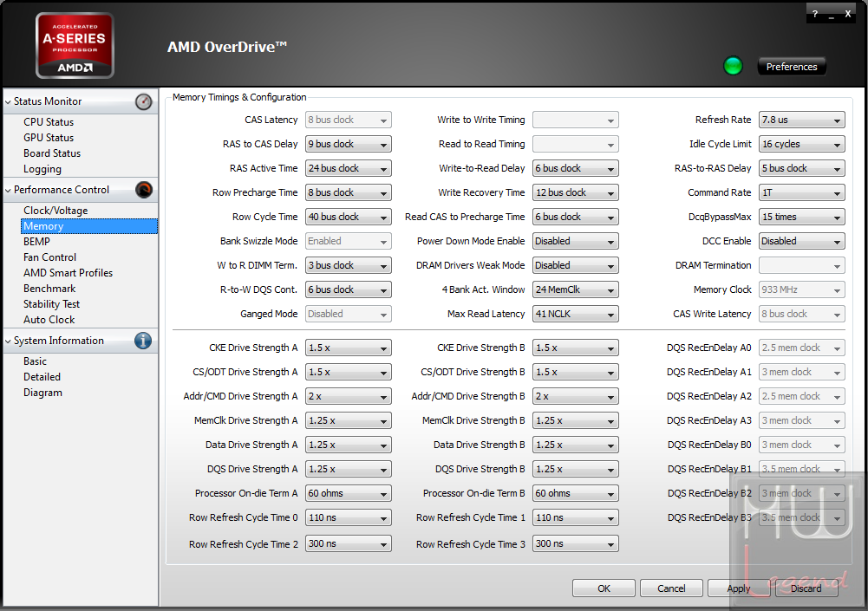
Task: Open the DcqBypassMax dropdown
Action: click(802, 217)
